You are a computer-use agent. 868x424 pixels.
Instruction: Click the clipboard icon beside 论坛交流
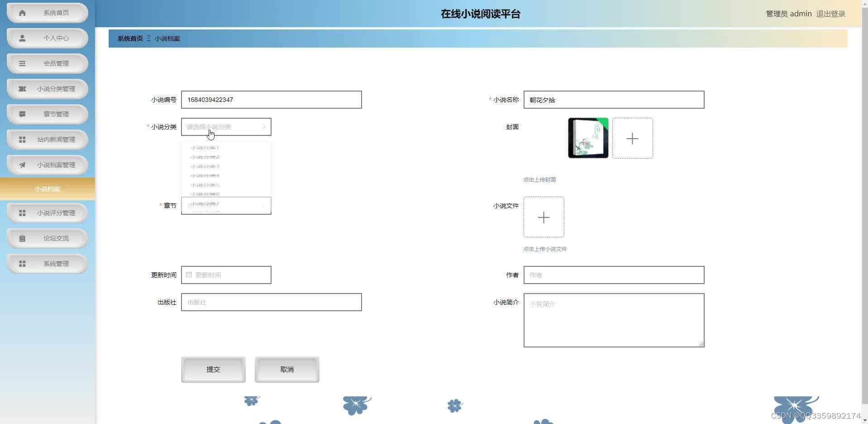point(22,238)
